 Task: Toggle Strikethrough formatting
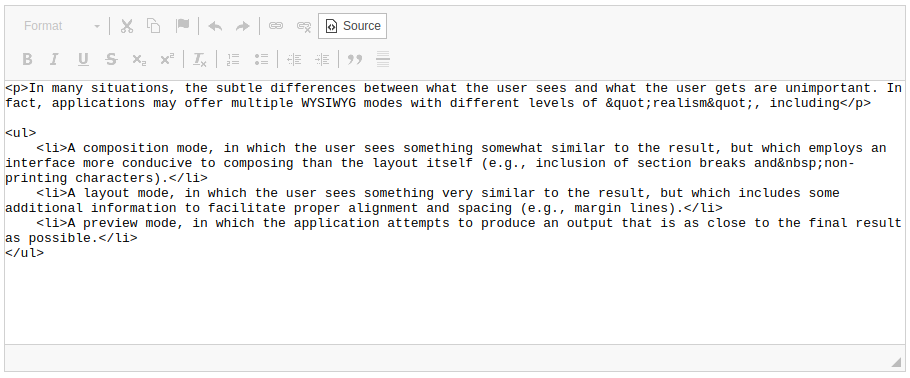[x=111, y=59]
